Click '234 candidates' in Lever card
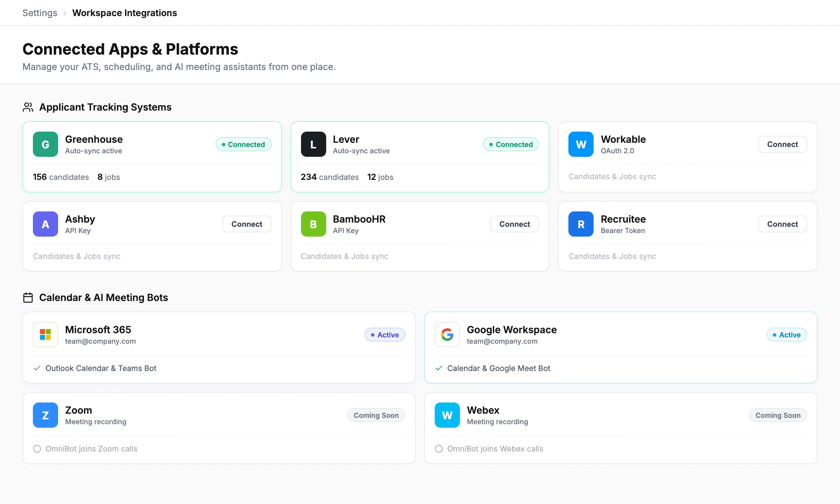Viewport: 840px width, 504px height. tap(330, 177)
